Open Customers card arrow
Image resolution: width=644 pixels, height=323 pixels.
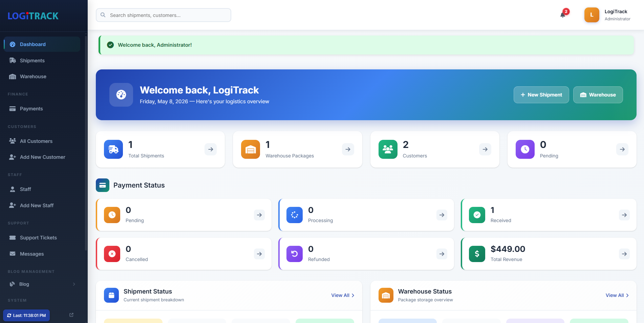point(485,149)
